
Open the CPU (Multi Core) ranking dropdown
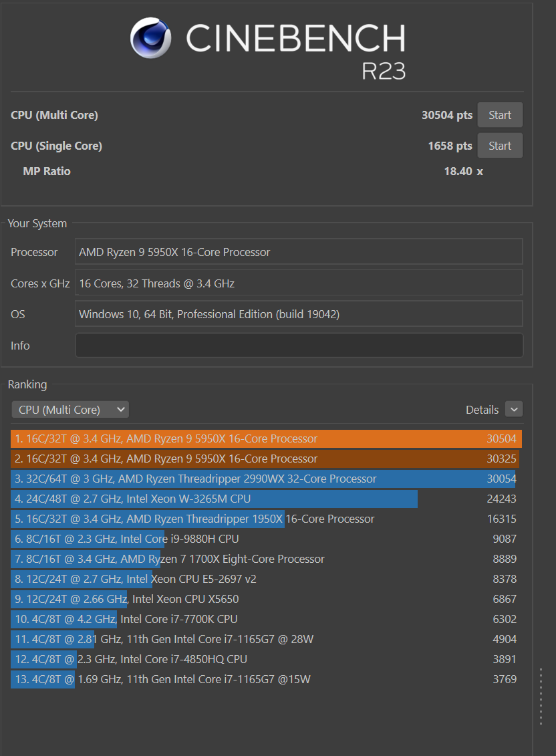70,410
